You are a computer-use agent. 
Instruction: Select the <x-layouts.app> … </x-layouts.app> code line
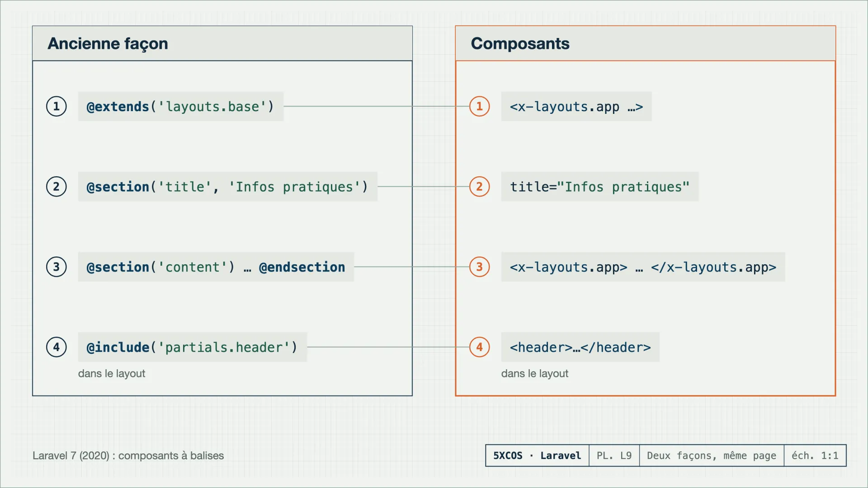(x=643, y=267)
